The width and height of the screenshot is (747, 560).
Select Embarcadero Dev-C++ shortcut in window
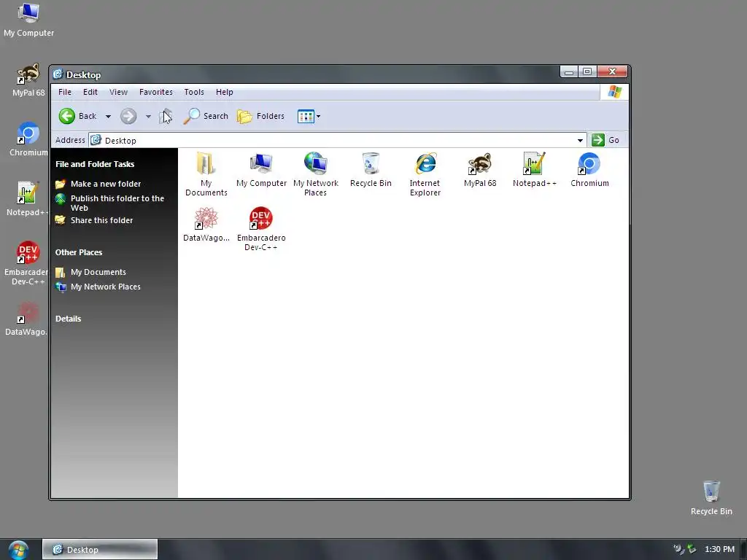click(260, 218)
